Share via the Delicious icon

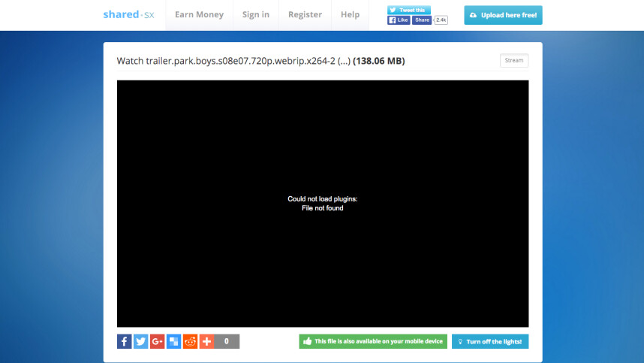click(x=173, y=341)
